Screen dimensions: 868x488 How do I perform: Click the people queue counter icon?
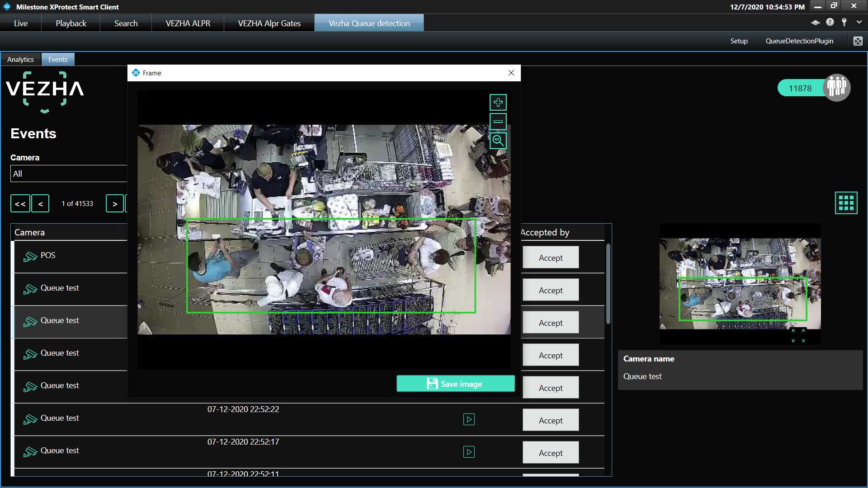click(836, 87)
